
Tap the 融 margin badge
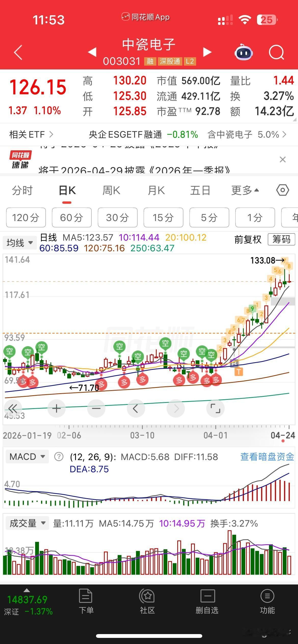pyautogui.click(x=150, y=61)
